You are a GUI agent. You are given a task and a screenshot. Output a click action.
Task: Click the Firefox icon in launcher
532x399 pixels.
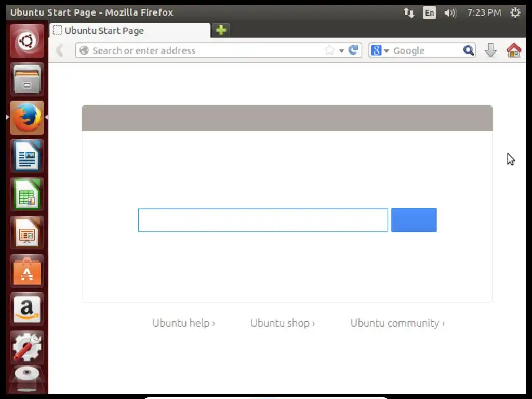click(x=27, y=118)
